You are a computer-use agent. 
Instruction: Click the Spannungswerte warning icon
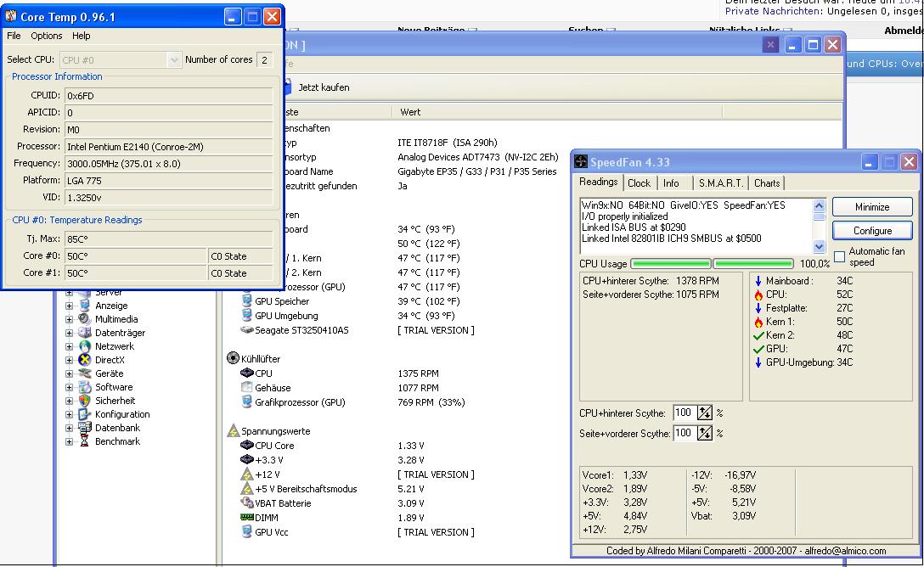click(x=233, y=430)
